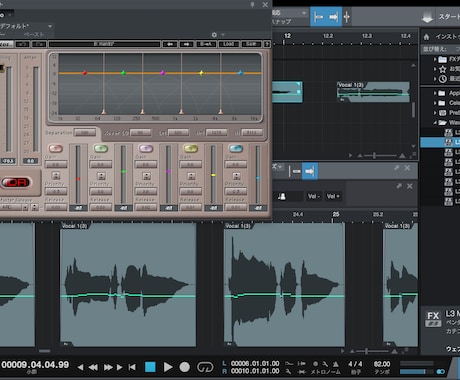Click the Waves Save button
Viewport: 460px width, 380px height.
click(x=251, y=44)
